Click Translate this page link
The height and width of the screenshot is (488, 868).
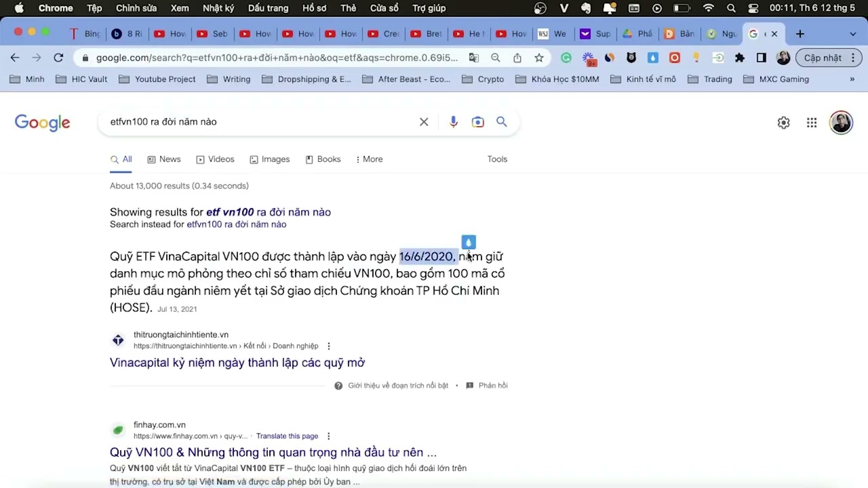[x=287, y=436]
